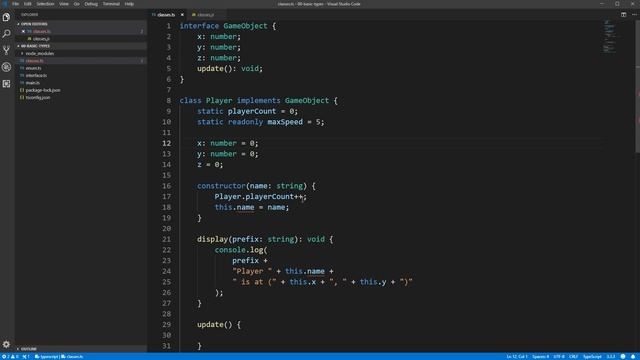The image size is (640, 360).
Task: Click the "Player " string on line 24
Action: tap(252, 271)
